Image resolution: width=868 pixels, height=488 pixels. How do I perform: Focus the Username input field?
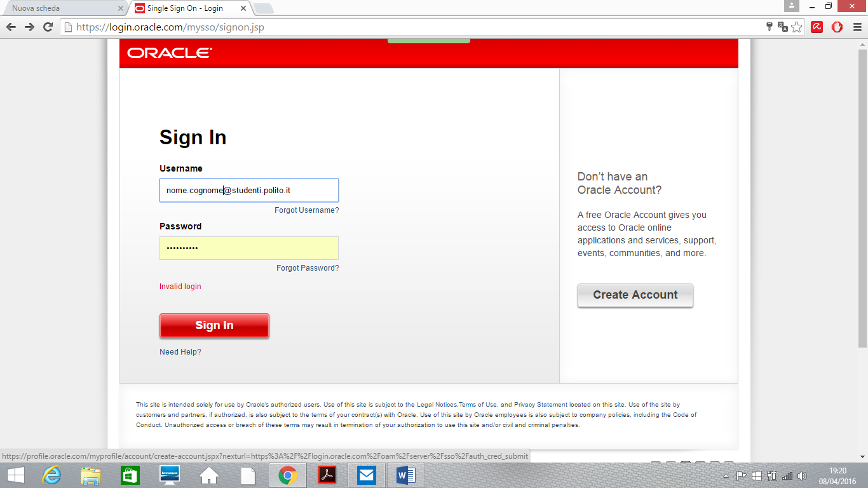pyautogui.click(x=249, y=191)
